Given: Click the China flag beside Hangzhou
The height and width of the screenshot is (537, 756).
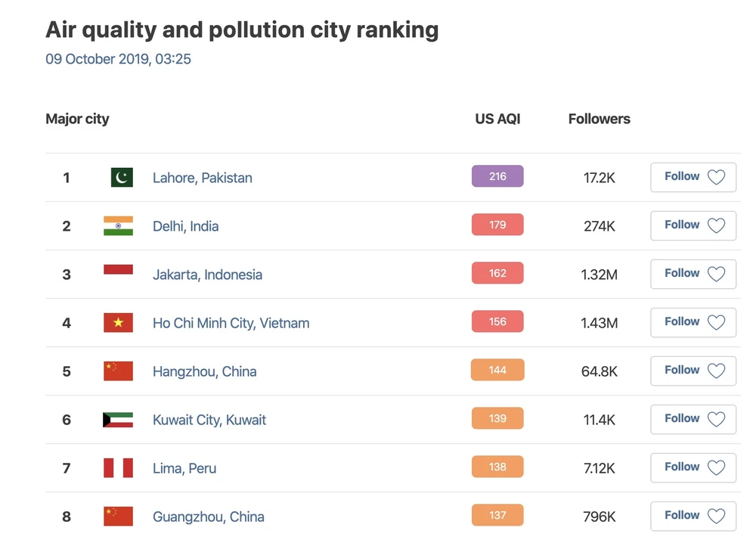Looking at the screenshot, I should tap(118, 371).
